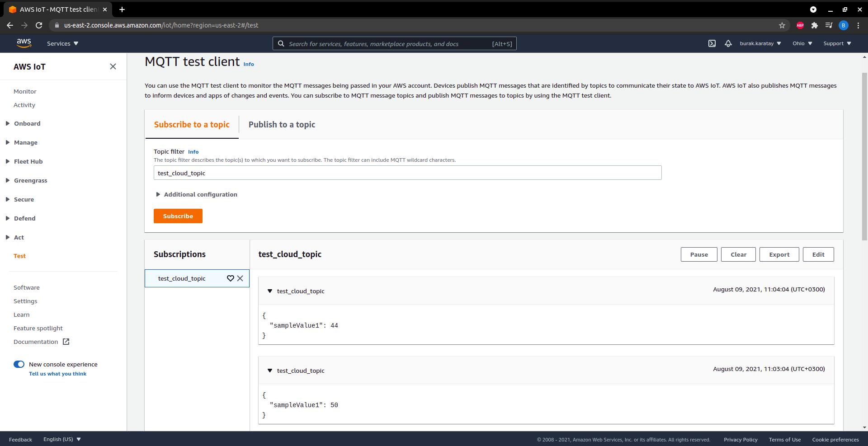Screen dimensions: 868x446
Task: Close the AWS IoT sidebar panel
Action: click(113, 66)
